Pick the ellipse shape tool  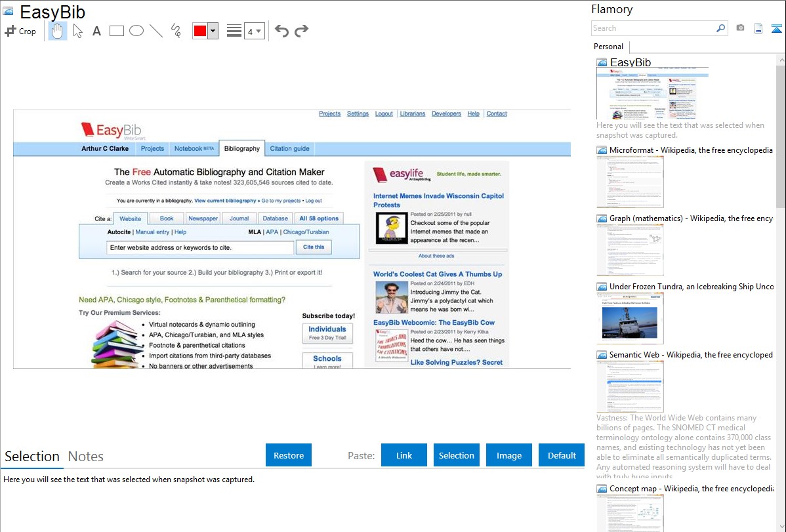pyautogui.click(x=136, y=31)
